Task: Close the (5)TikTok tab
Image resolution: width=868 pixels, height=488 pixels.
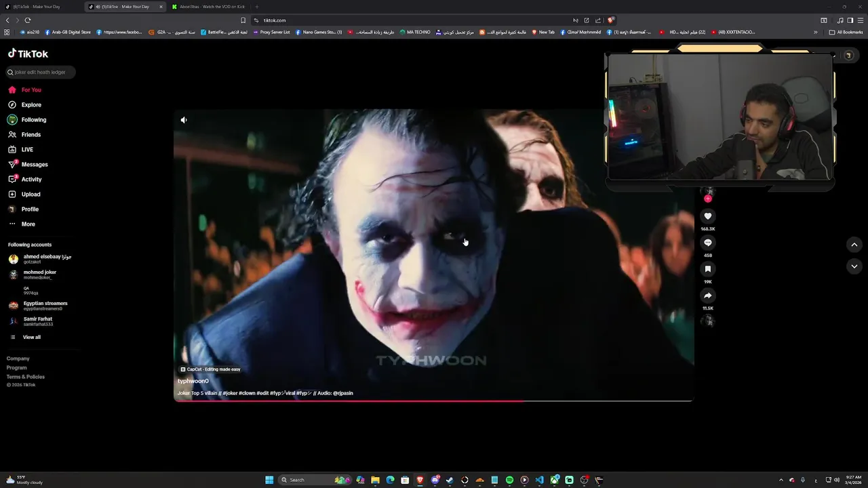Action: pos(161,7)
